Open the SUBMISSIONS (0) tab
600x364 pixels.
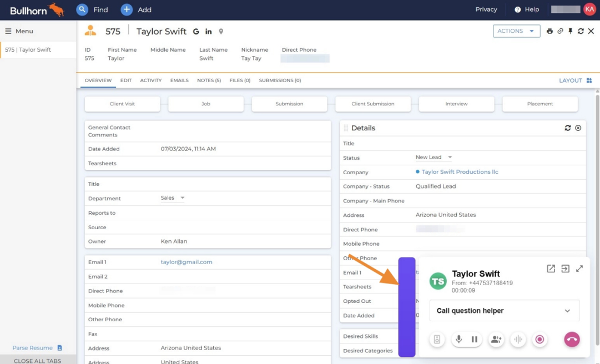(x=280, y=80)
